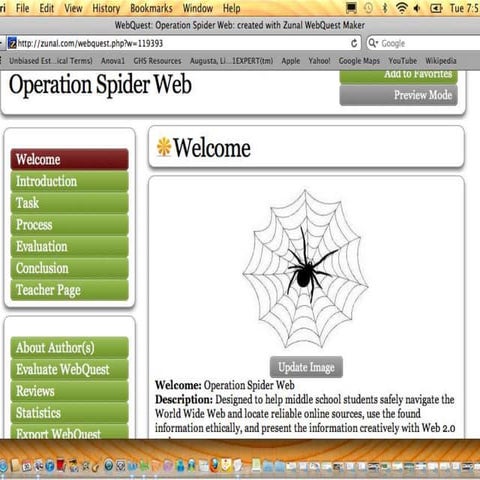Open the About Author(s) page
480x480 pixels.
69,347
